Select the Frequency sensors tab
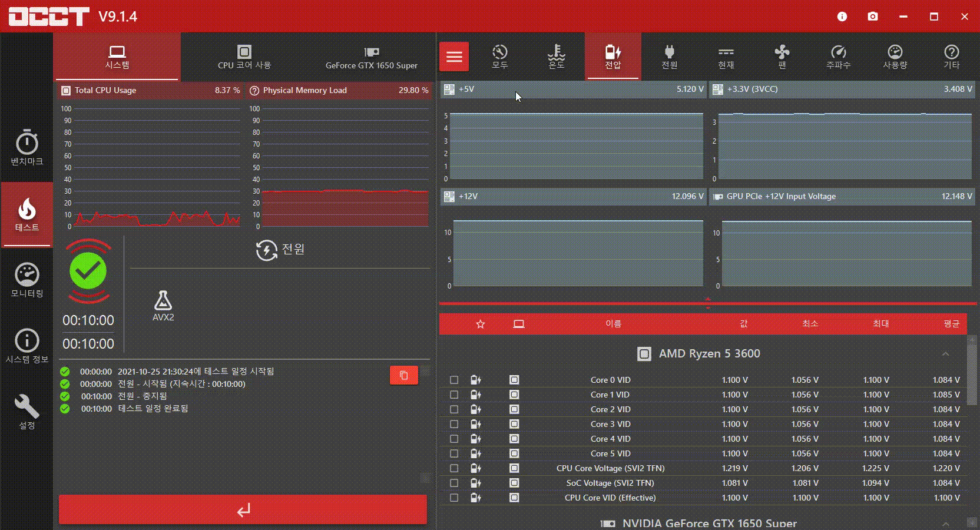The width and height of the screenshot is (980, 530). (839, 57)
